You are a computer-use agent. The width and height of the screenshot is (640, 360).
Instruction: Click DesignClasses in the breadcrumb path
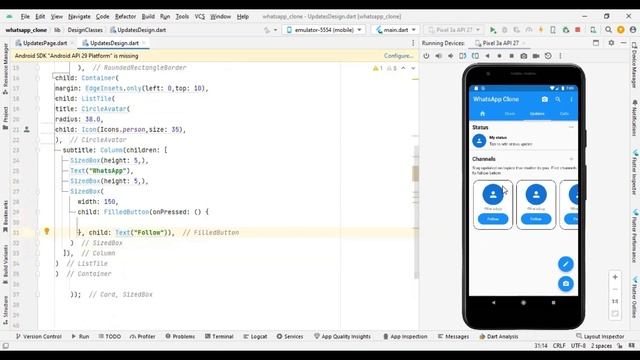tap(85, 30)
